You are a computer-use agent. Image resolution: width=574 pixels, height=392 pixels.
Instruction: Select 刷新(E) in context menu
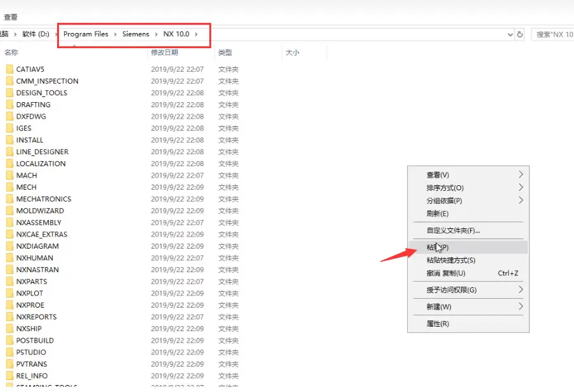(x=468, y=213)
